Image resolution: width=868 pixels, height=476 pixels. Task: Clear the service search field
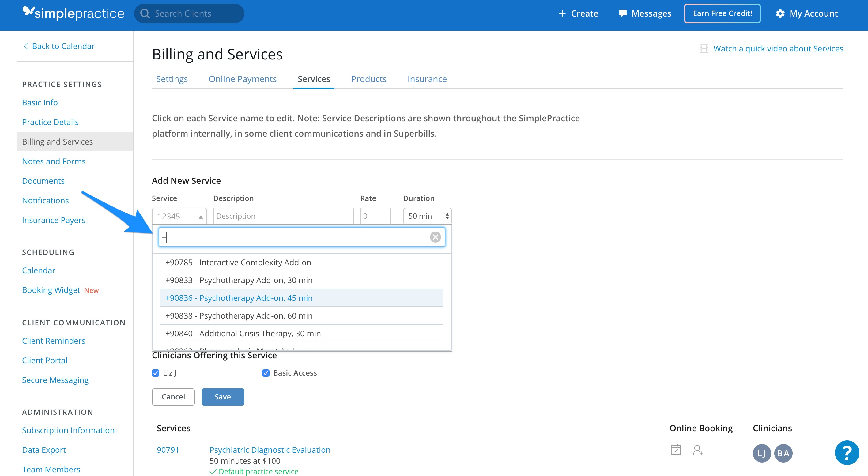click(x=435, y=237)
